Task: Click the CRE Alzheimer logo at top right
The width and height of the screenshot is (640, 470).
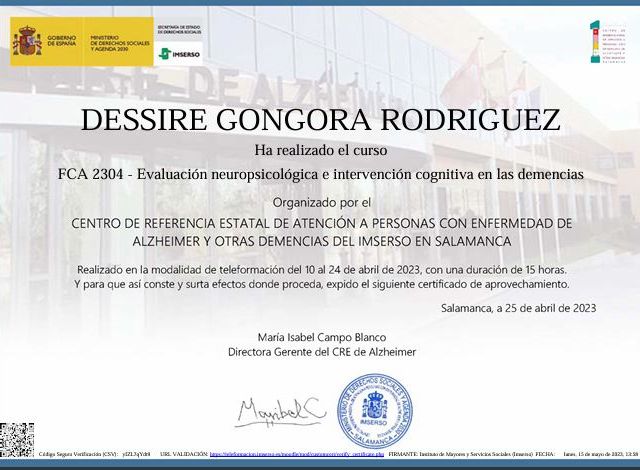Action: 607,42
